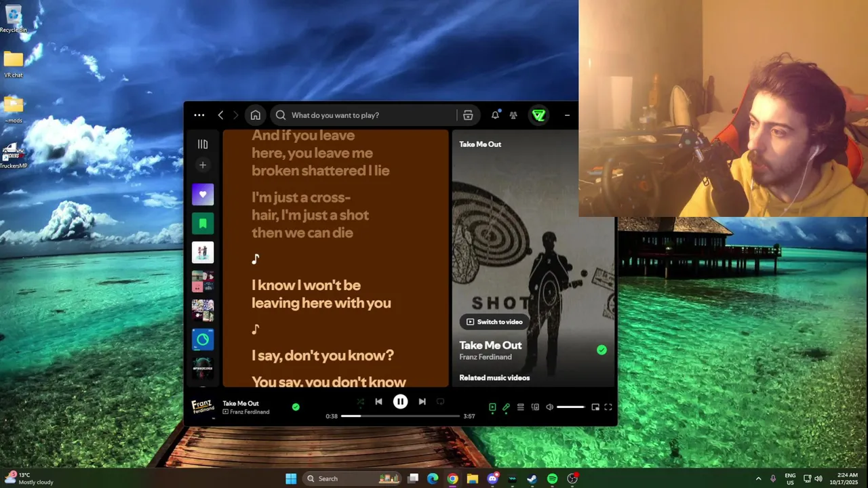Toggle the saved checkmark in player bar
Viewport: 868px width, 488px height.
pyautogui.click(x=296, y=407)
